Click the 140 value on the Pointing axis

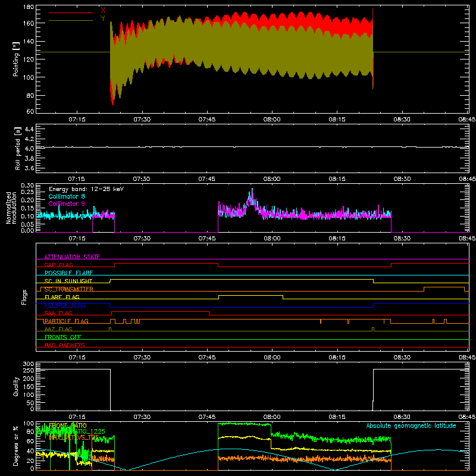[29, 41]
